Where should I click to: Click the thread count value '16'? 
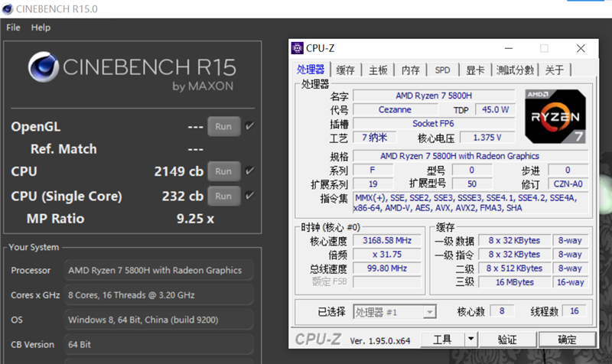tap(575, 311)
